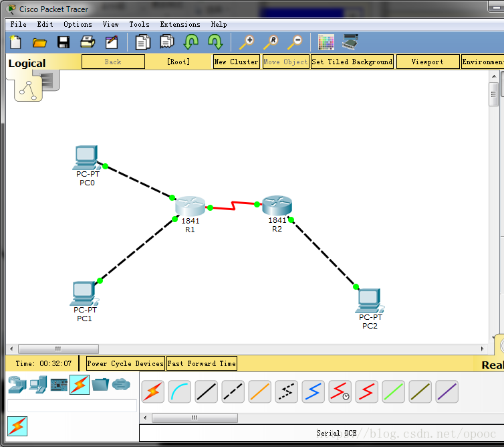Click the workspace scroll-up arrow
The width and height of the screenshot is (504, 447).
click(x=494, y=76)
